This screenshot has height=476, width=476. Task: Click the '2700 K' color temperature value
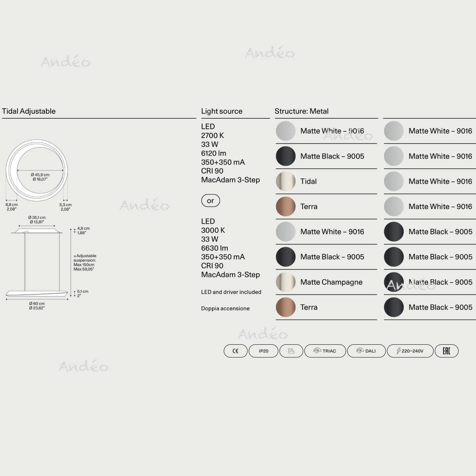[x=213, y=135]
